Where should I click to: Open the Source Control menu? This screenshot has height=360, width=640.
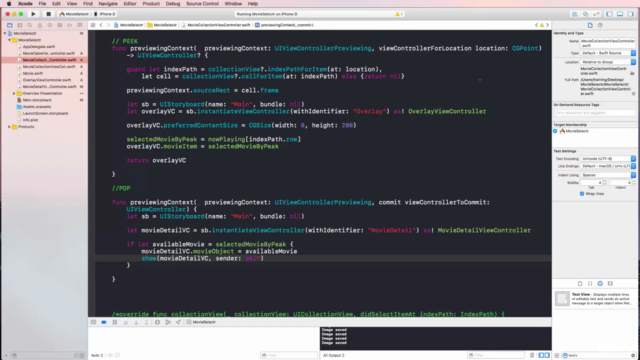[x=202, y=4]
